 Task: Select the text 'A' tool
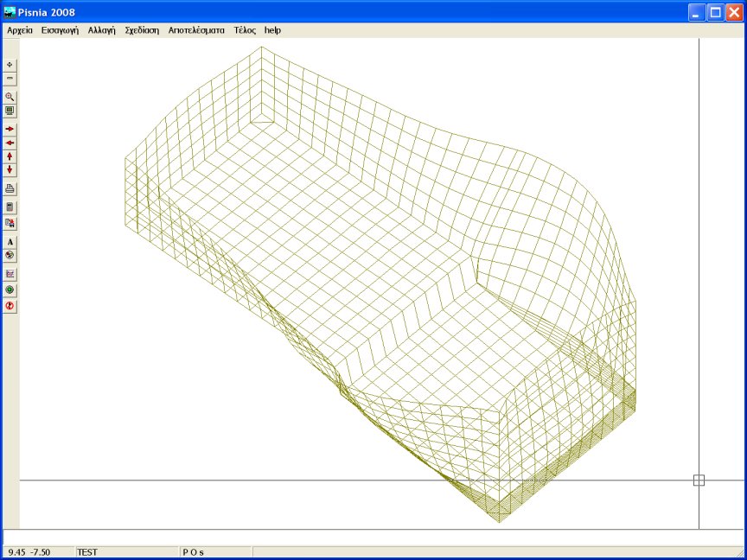click(x=10, y=242)
